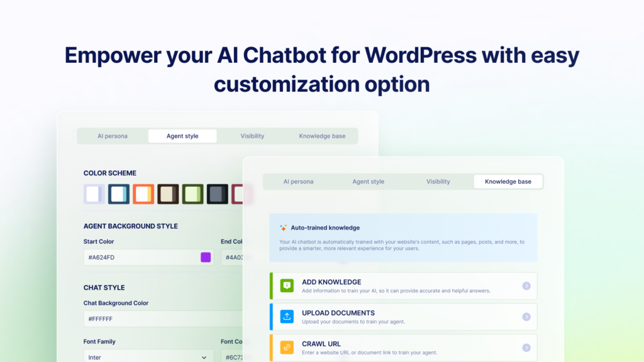Click the blue Upload Documents icon
The image size is (644, 362).
[287, 317]
